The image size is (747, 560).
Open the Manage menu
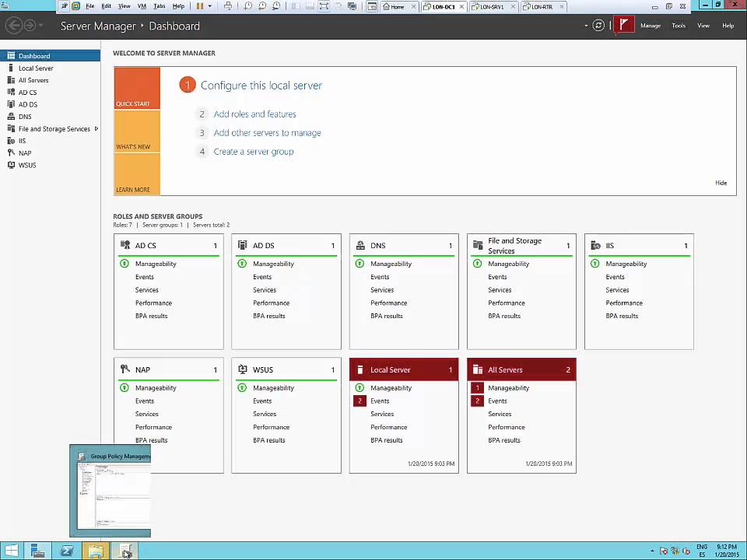[x=651, y=26]
